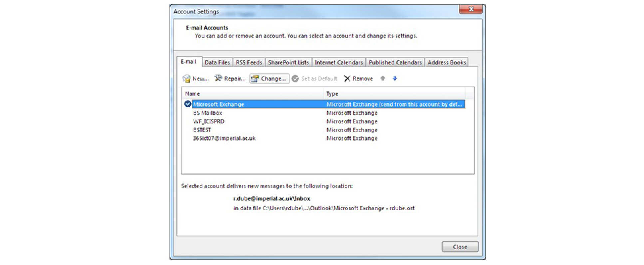644x265 pixels.
Task: Move account down with blue arrow
Action: coord(395,78)
